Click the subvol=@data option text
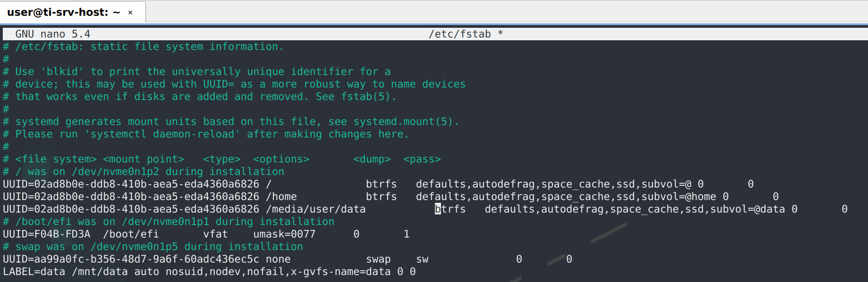868x282 pixels. [747, 209]
